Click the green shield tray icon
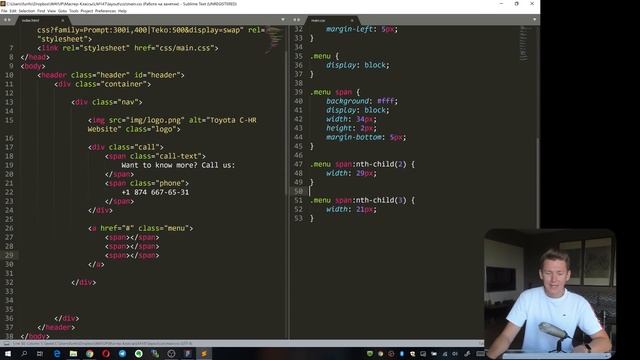Screen dimensions: 640x360 point(370,354)
